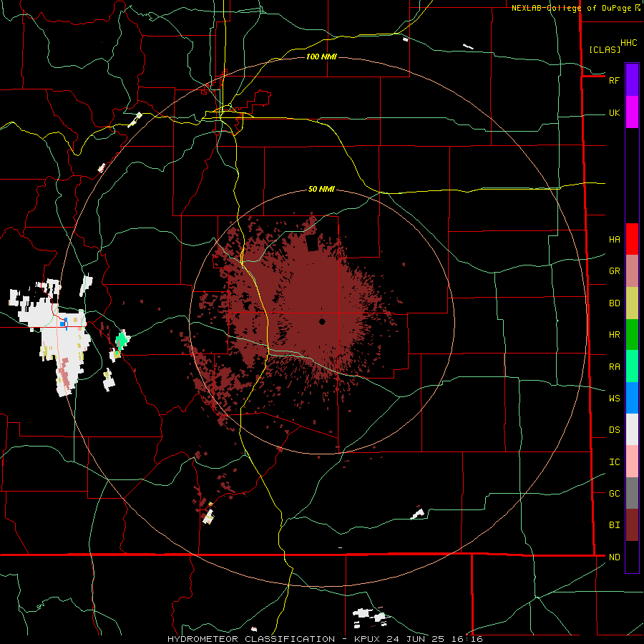Click the RA light green swatch
644x644 pixels.
coord(632,366)
